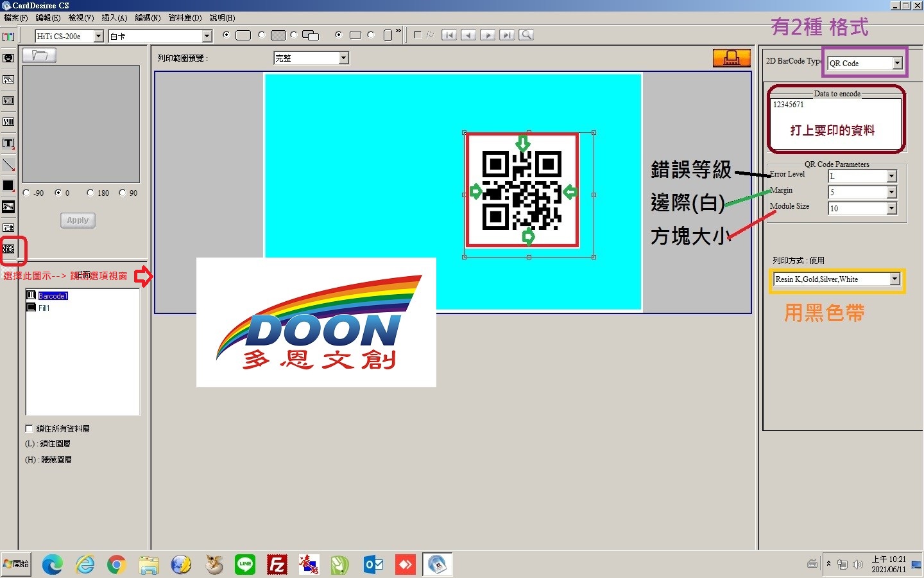Open Microsoft Edge from taskbar

point(53,565)
